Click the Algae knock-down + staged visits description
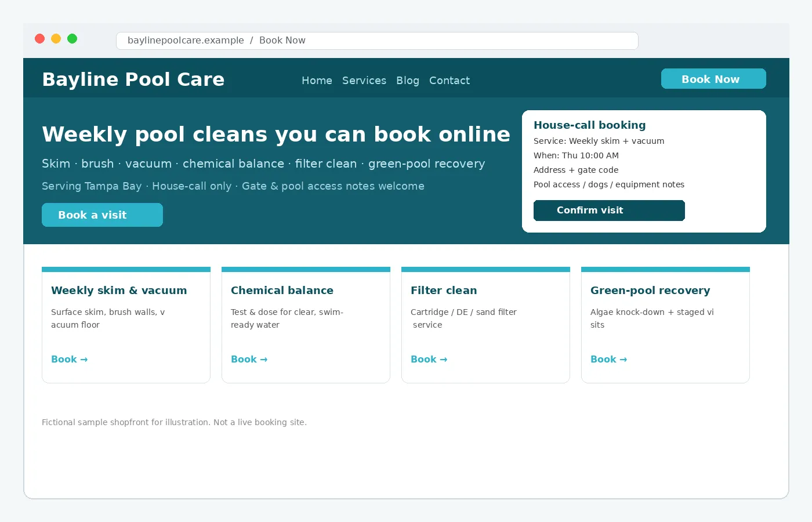This screenshot has width=812, height=522. tap(652, 318)
